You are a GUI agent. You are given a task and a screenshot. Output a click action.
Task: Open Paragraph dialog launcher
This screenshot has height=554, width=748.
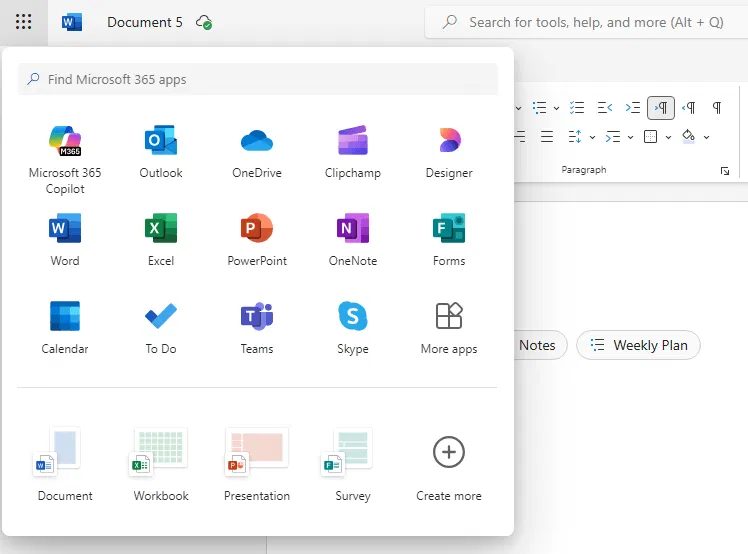pos(725,171)
